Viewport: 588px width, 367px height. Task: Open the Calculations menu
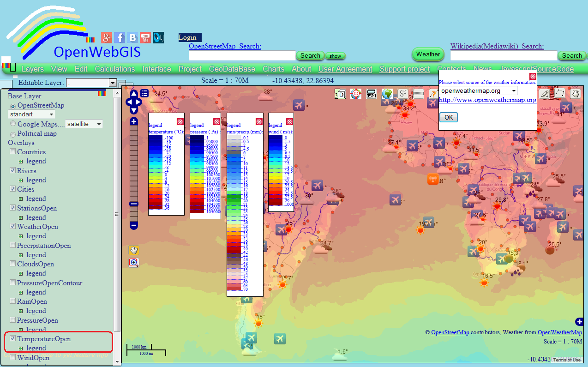114,68
